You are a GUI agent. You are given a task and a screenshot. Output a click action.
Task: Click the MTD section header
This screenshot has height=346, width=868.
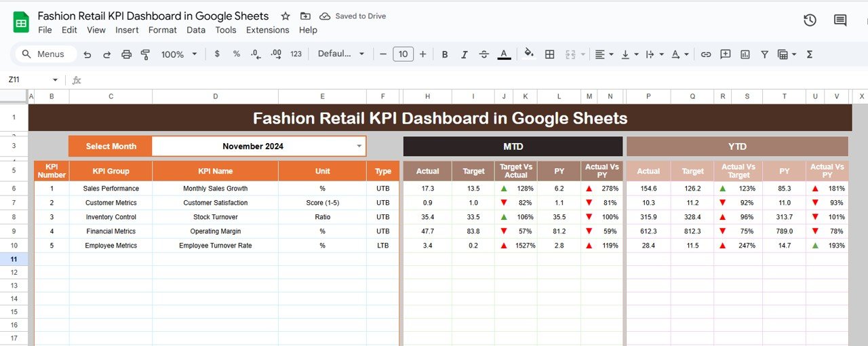point(513,147)
